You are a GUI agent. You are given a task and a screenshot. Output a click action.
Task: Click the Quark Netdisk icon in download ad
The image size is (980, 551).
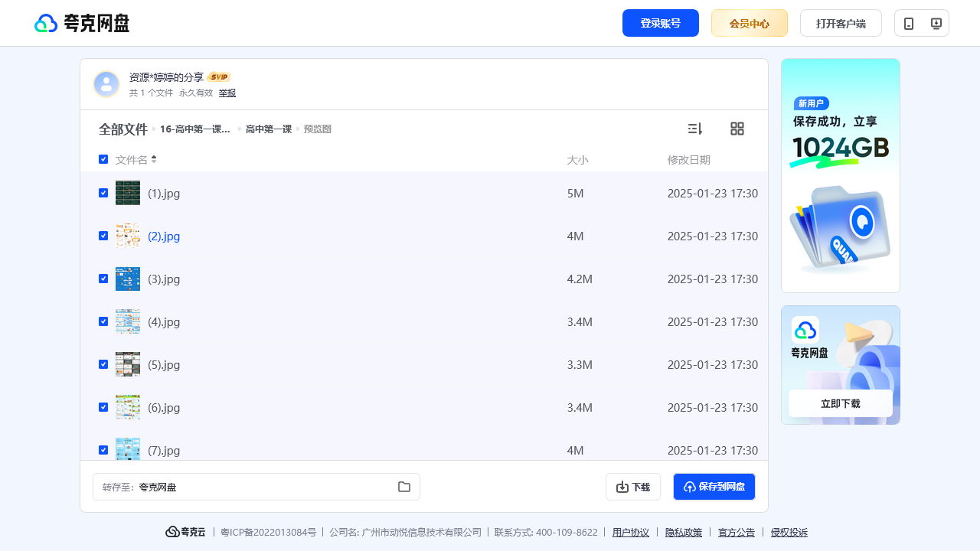[805, 330]
